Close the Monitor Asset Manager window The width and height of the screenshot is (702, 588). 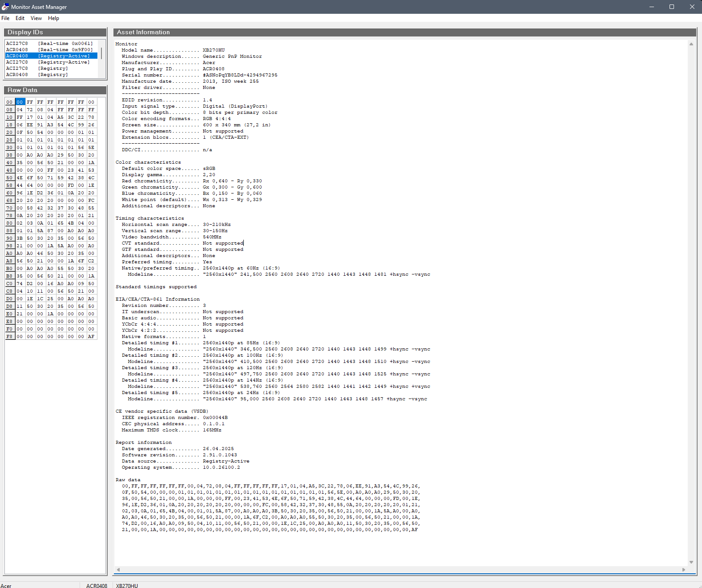pos(692,7)
